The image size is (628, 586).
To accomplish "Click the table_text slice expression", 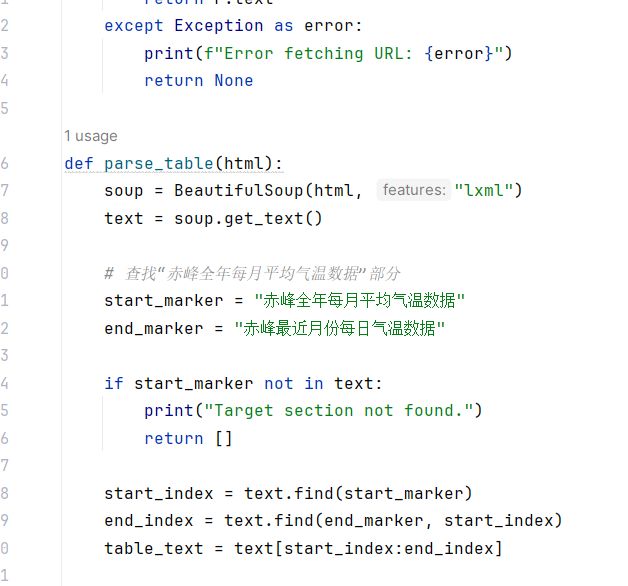I will click(x=368, y=548).
